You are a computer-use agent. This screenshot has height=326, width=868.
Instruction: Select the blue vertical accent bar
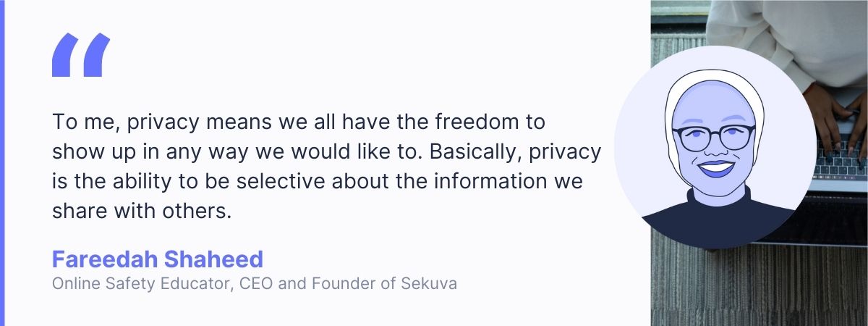2,163
